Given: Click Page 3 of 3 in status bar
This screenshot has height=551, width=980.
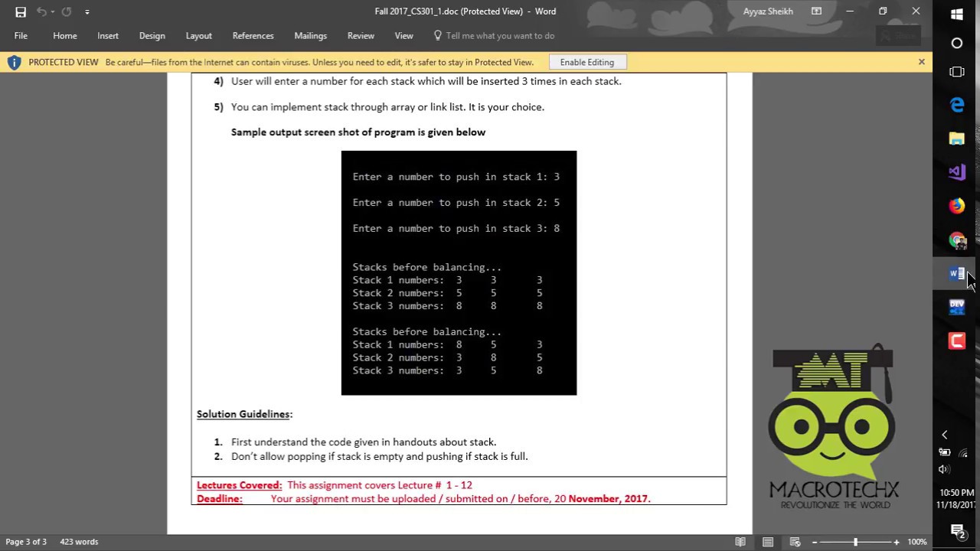Looking at the screenshot, I should coord(26,542).
